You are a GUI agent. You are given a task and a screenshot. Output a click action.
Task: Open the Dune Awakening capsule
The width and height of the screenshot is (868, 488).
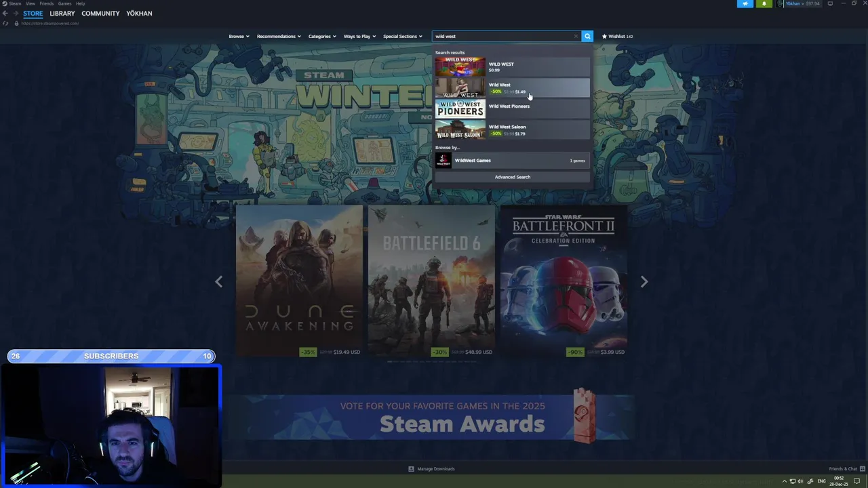[299, 281]
